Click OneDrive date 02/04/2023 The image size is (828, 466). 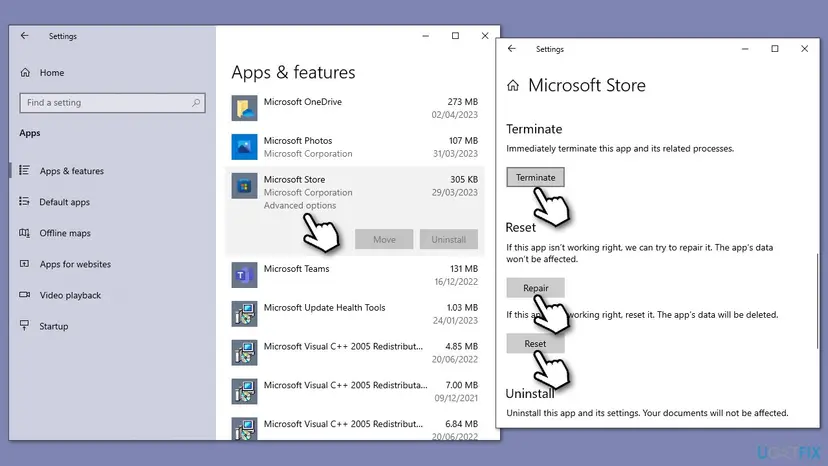pos(454,115)
